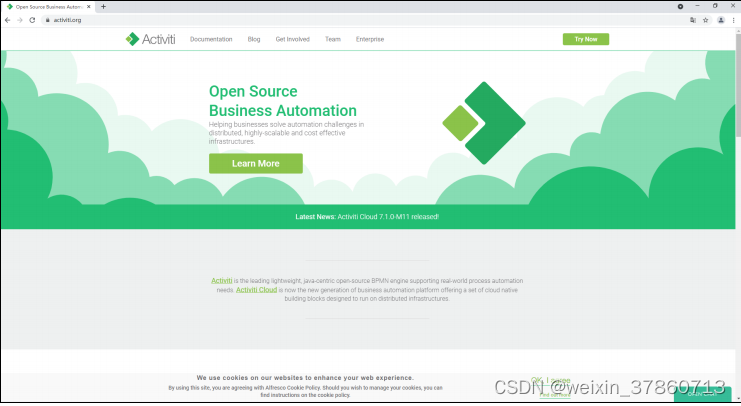Click the browser forward arrow
The width and height of the screenshot is (741, 406).
(x=20, y=20)
